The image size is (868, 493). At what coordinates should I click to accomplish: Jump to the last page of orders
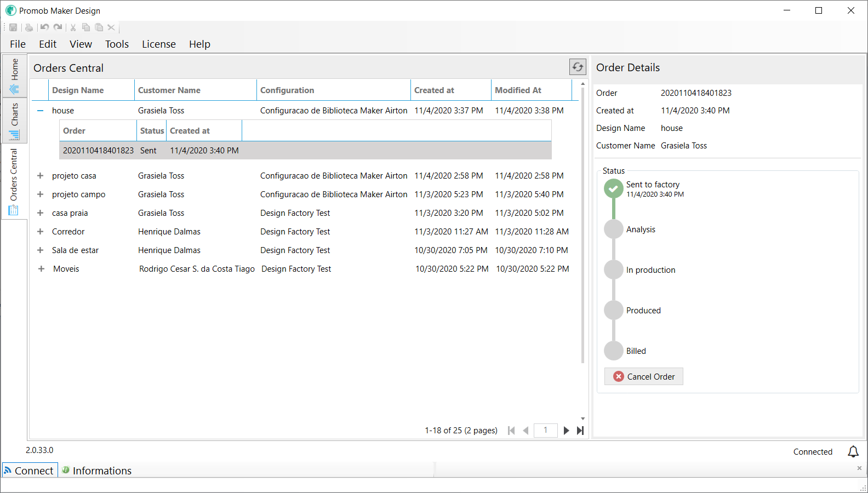click(x=580, y=431)
